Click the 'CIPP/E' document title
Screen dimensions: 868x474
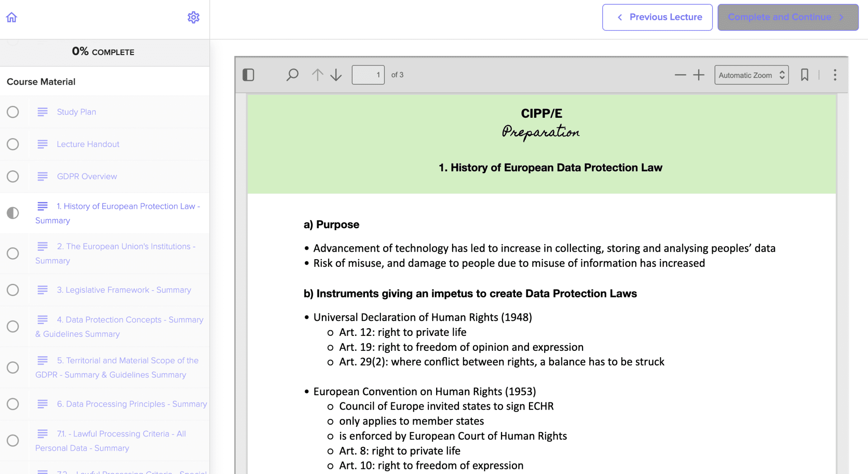coord(541,114)
